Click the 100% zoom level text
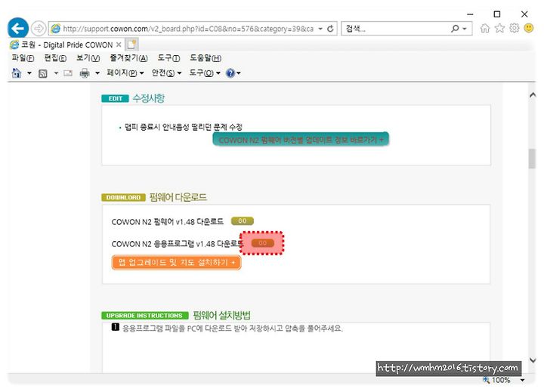Viewport: 544px width, 392px height. coord(501,380)
